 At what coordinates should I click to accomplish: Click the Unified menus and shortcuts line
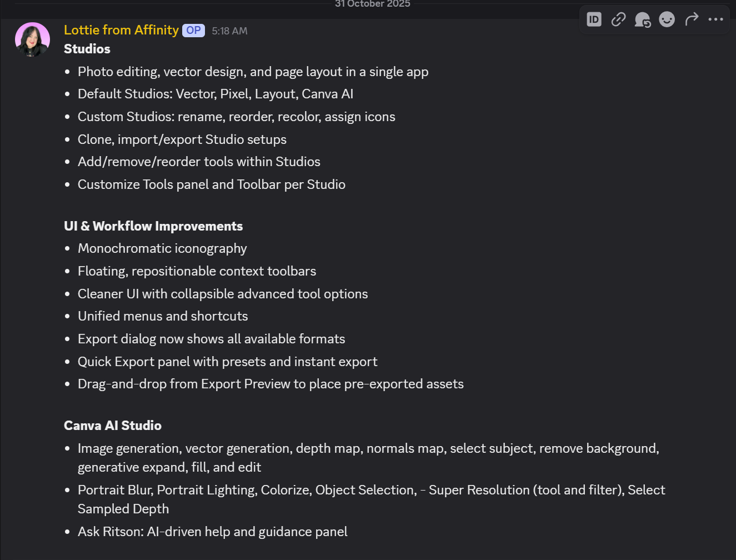click(x=163, y=316)
